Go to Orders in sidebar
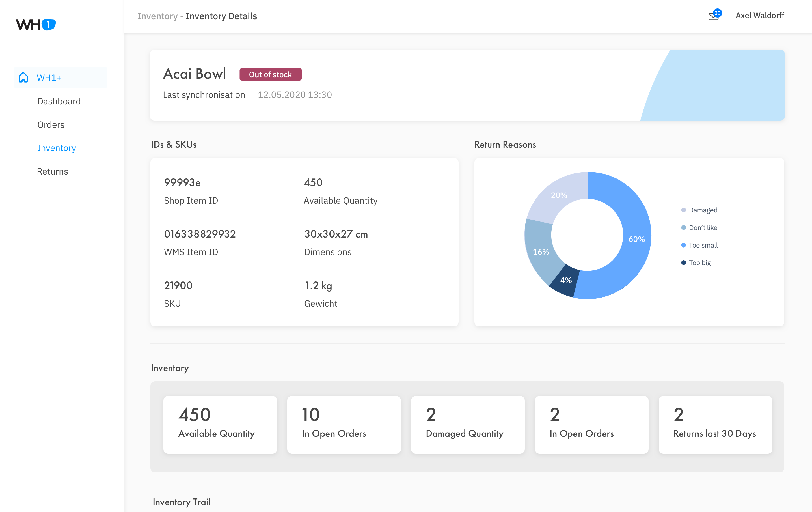This screenshot has height=512, width=812. click(x=51, y=125)
